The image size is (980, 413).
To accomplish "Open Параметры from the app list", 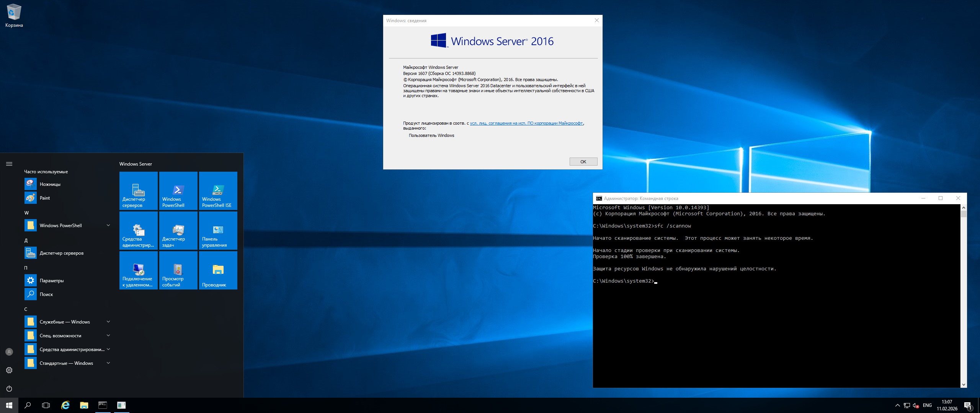I will point(51,281).
